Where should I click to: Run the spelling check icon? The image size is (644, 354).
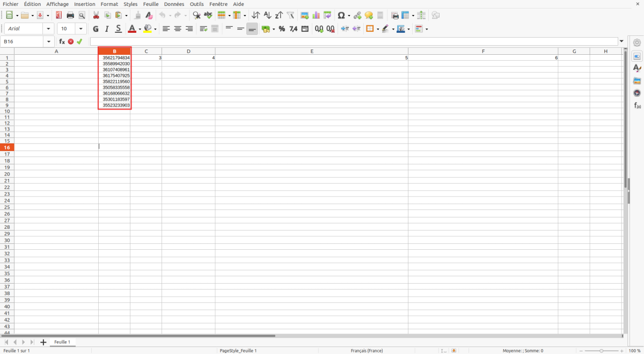pos(208,16)
